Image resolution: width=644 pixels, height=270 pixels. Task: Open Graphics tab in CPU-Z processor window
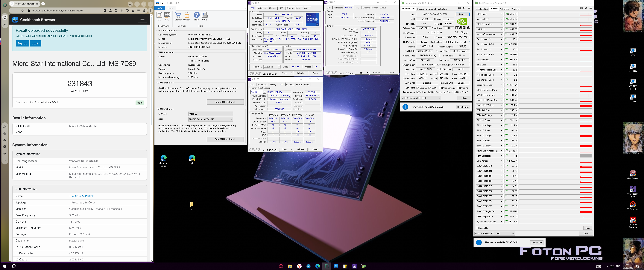290,8
